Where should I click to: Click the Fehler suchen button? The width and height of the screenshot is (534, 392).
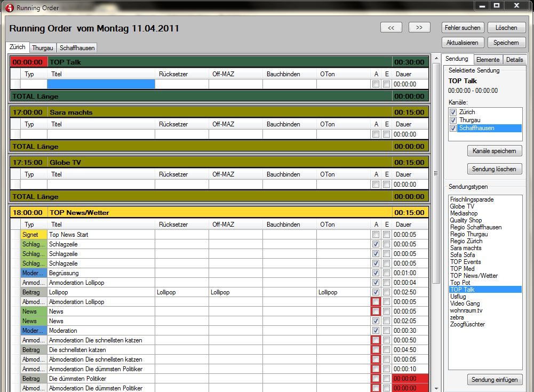(x=463, y=27)
